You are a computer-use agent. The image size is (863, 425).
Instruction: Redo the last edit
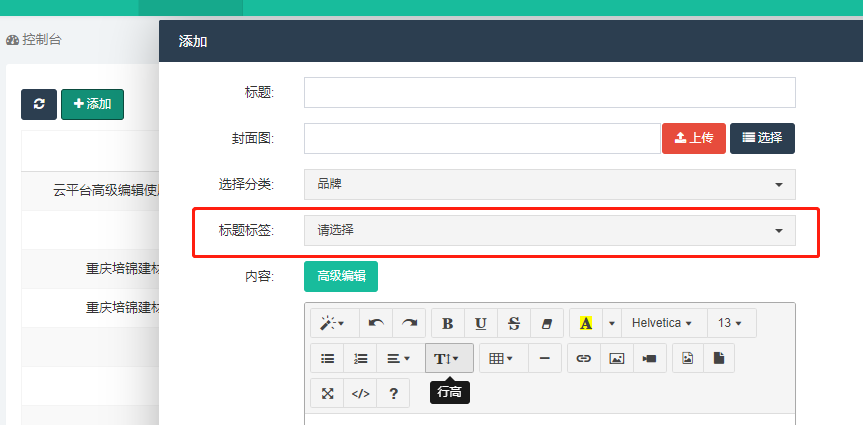point(409,323)
